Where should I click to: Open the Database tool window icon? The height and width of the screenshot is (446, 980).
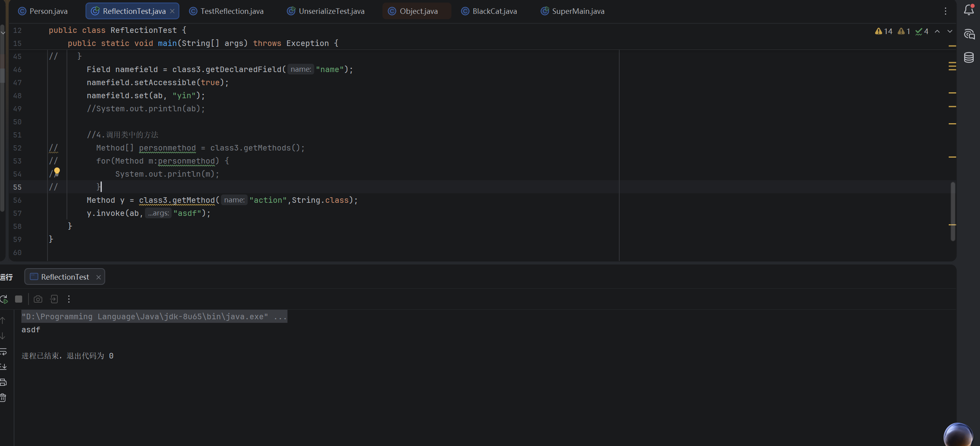[969, 57]
